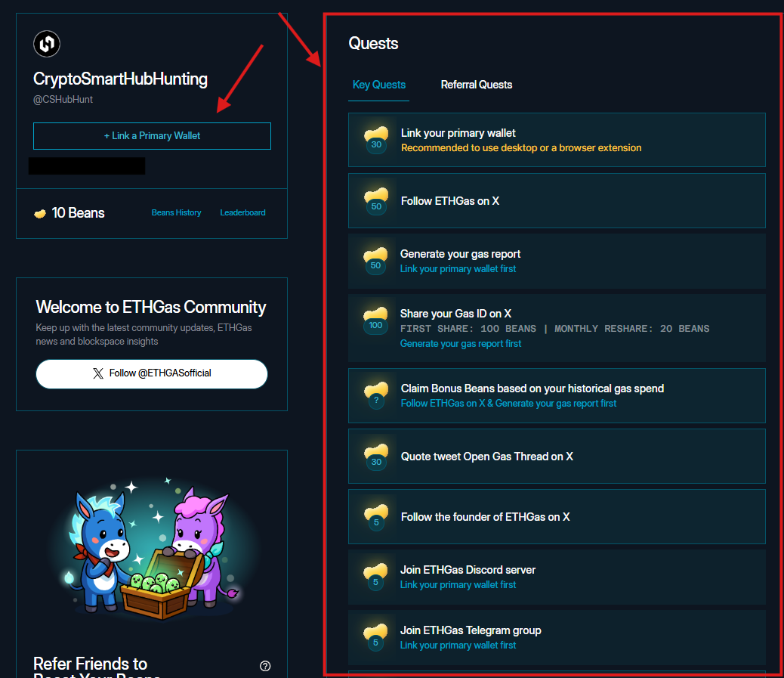Click the 100 beans icon for Share Gas ID
Screen dimensions: 784x678
click(375, 320)
